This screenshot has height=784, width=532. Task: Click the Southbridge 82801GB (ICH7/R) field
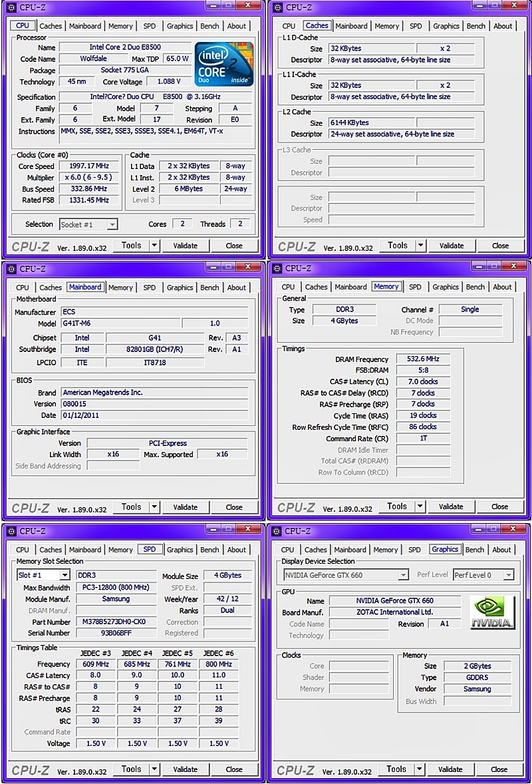coord(155,349)
